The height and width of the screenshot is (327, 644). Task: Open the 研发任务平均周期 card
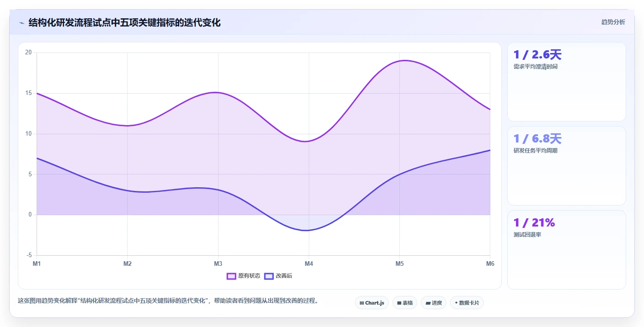coord(567,166)
